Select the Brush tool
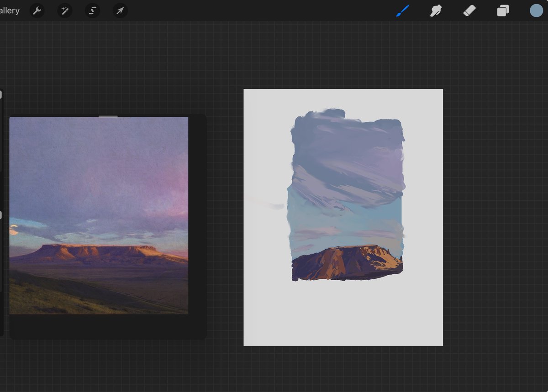Viewport: 548px width, 392px height. pyautogui.click(x=403, y=10)
